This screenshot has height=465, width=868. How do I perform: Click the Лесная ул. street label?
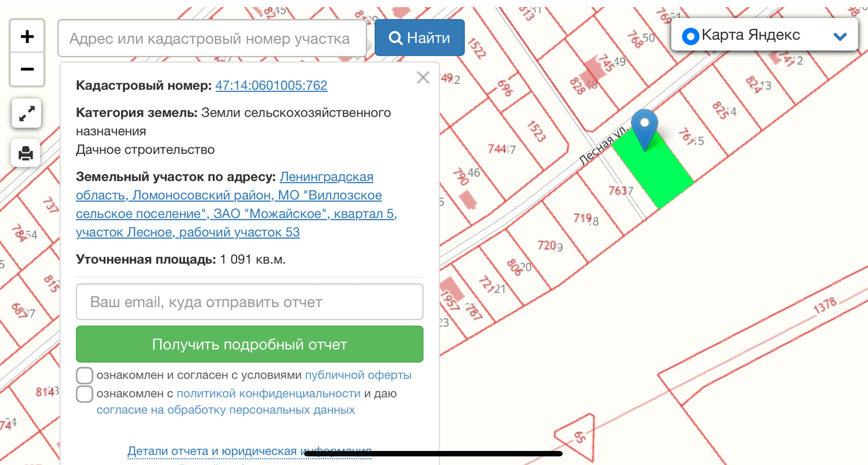pos(604,145)
